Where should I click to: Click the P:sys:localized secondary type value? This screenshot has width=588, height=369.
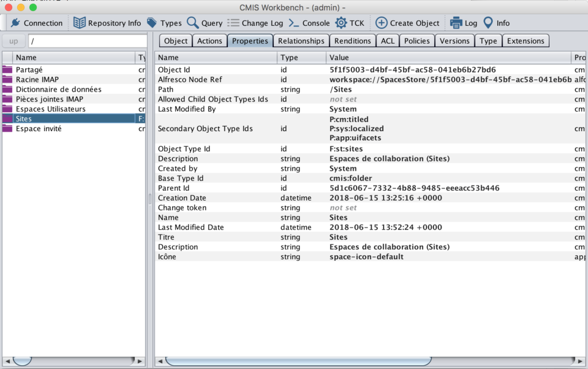[357, 128]
